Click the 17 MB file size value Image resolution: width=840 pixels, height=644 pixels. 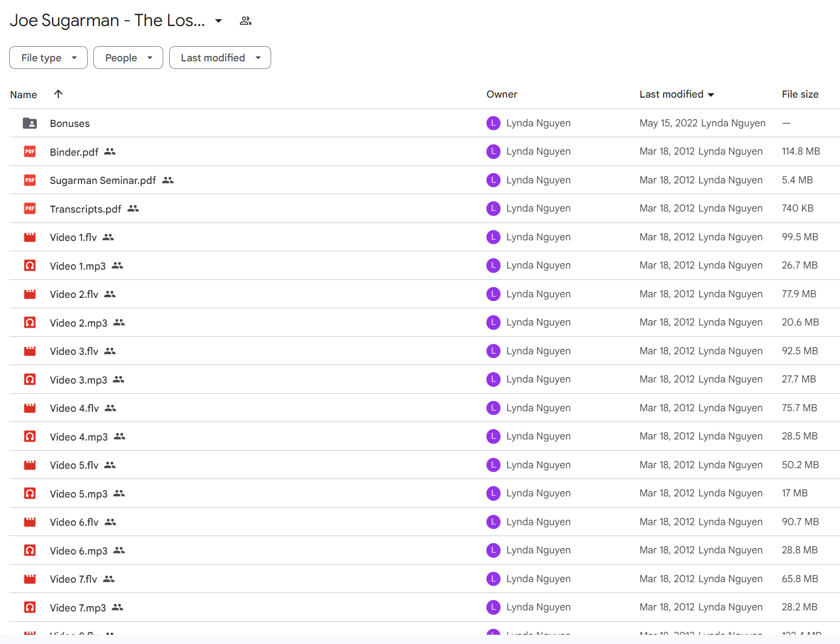[x=794, y=493]
